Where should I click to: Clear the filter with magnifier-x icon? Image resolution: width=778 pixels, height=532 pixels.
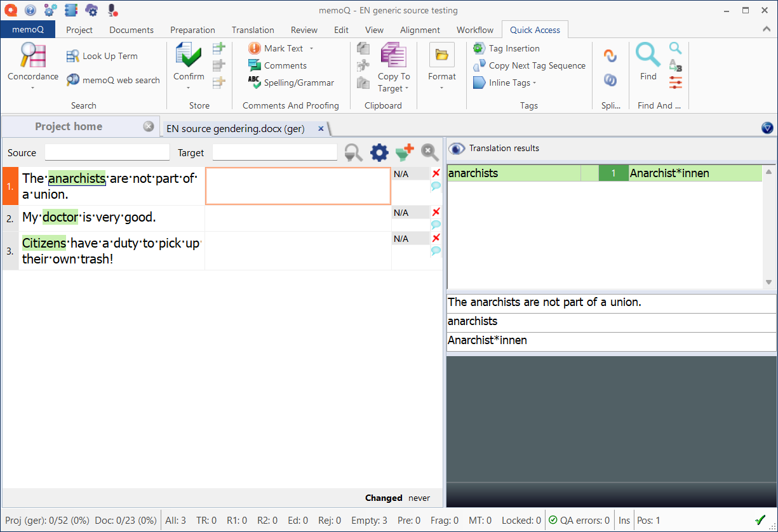point(430,152)
